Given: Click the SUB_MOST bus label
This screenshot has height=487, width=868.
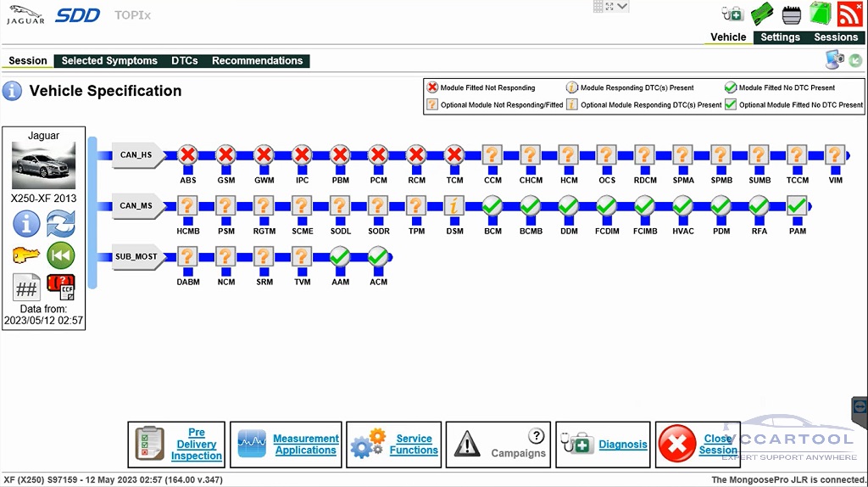Looking at the screenshot, I should click(x=137, y=256).
